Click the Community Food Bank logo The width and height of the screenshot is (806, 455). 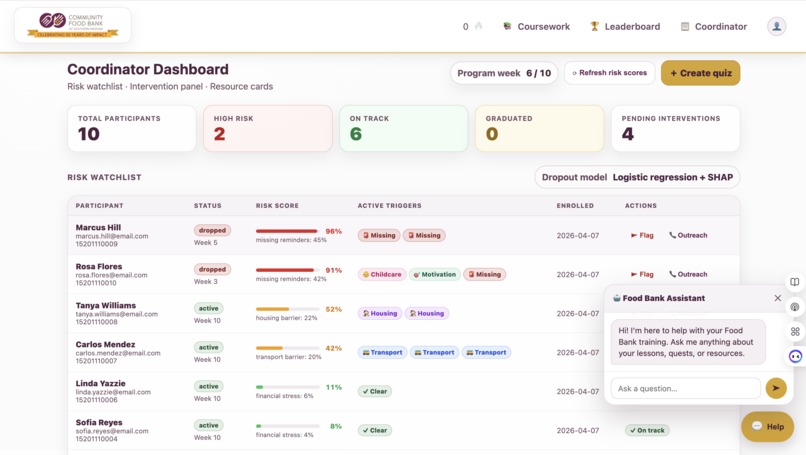[x=72, y=25]
